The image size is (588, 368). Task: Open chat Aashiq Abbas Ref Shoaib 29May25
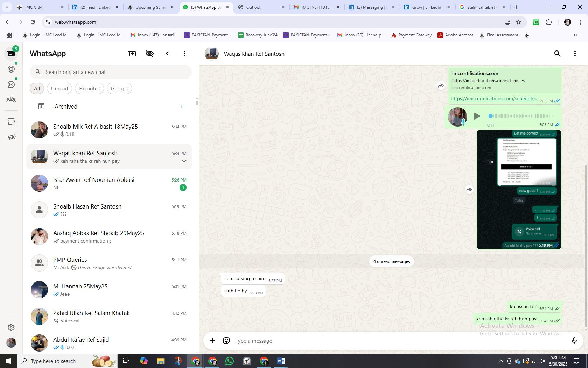pos(109,237)
